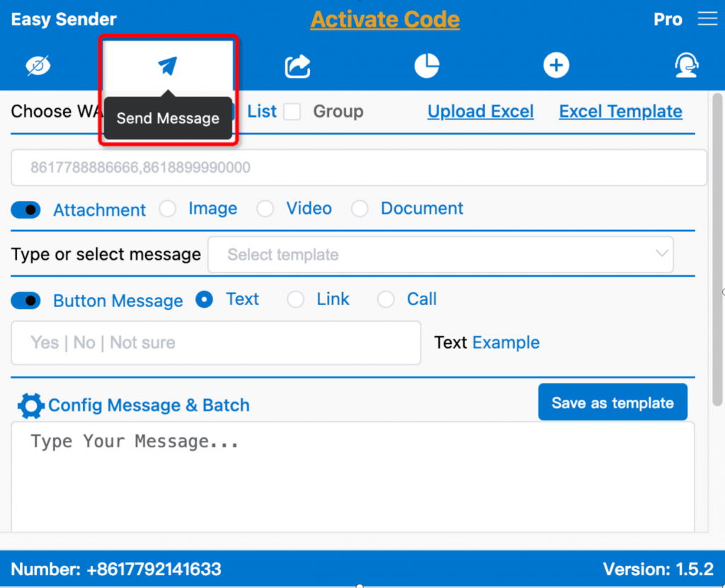
Task: Select the Send Message paper plane icon
Action: coord(167,65)
